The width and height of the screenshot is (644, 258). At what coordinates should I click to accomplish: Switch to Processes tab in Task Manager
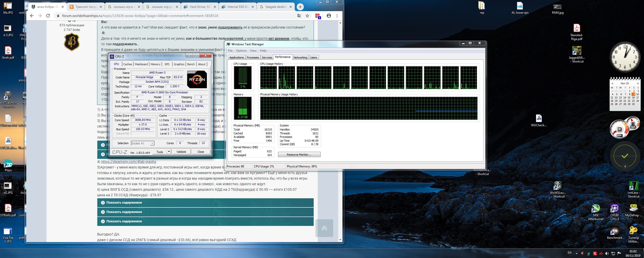[x=252, y=57]
